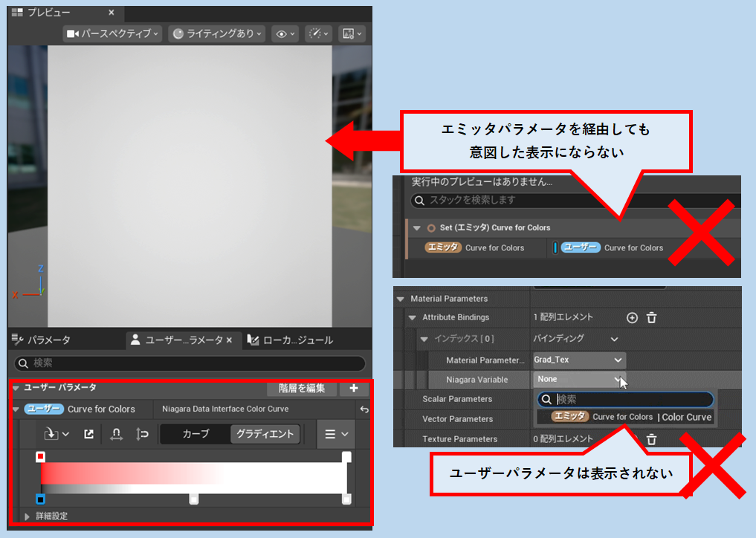Click the fit horizontal range icon

[116, 434]
